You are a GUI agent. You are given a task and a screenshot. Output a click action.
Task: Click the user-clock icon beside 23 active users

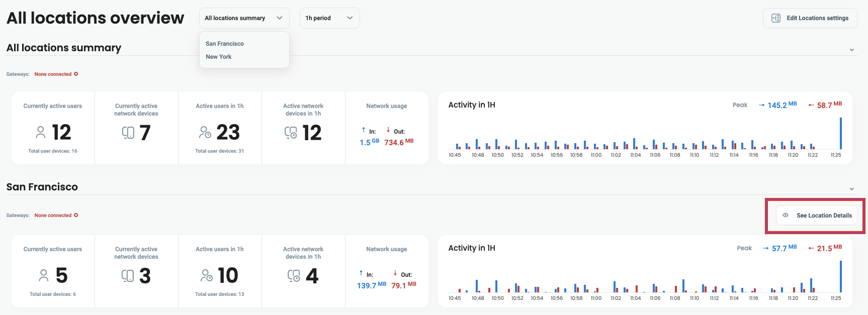pos(205,133)
